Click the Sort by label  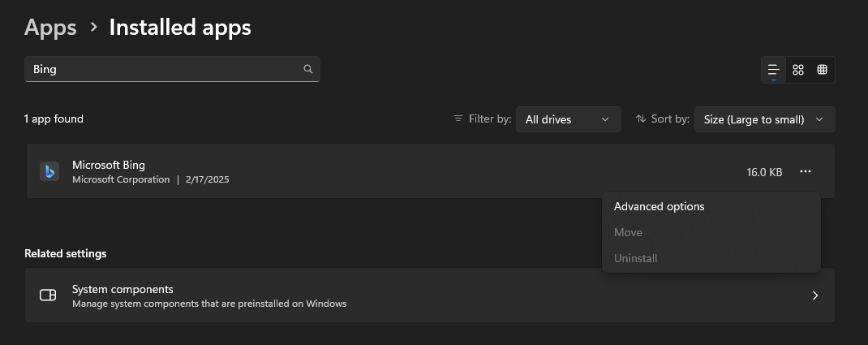point(670,119)
